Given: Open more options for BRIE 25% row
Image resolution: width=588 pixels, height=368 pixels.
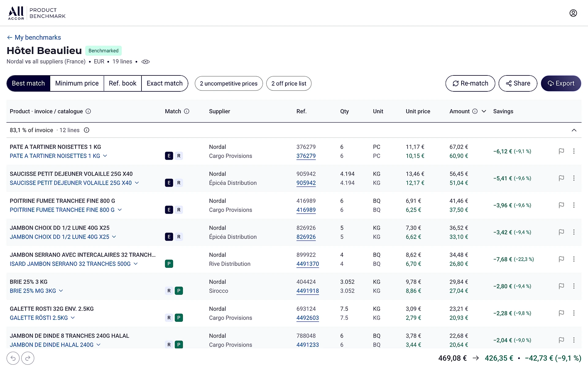Looking at the screenshot, I should point(574,286).
